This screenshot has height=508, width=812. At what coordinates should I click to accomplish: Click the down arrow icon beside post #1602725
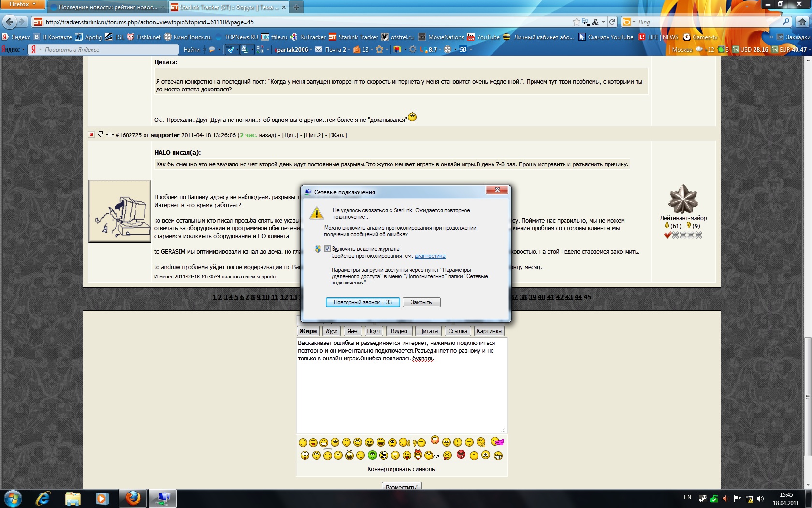point(101,134)
